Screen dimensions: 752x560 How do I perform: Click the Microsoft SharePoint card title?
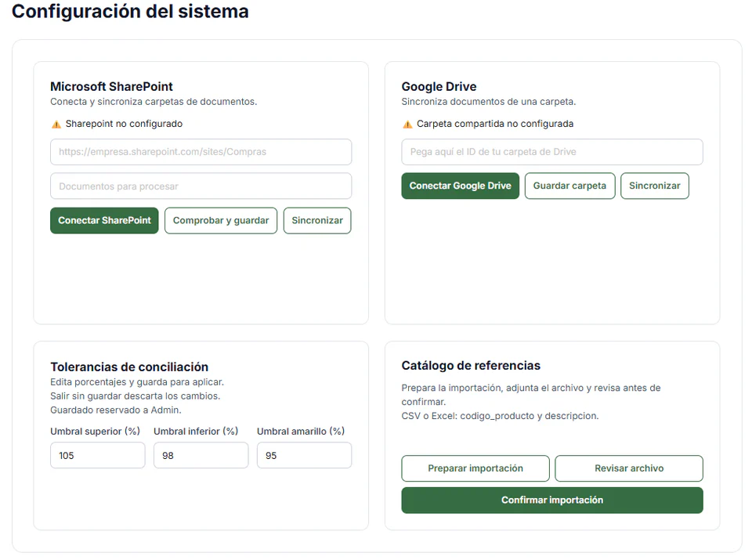tap(111, 87)
